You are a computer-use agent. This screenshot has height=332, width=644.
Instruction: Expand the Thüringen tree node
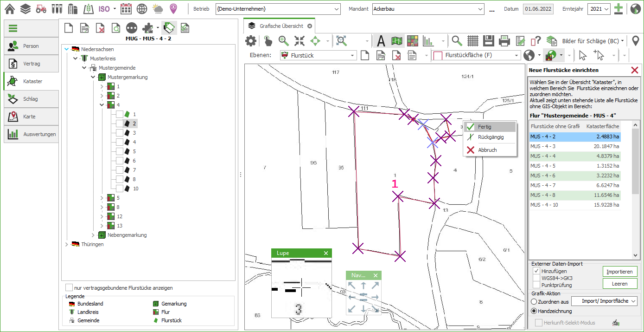(x=65, y=244)
